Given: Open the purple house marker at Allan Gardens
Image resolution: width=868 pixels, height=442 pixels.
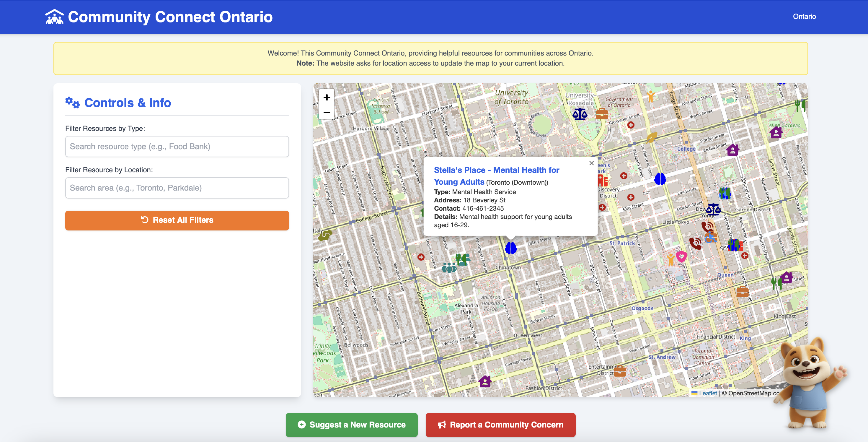Looking at the screenshot, I should pos(776,132).
